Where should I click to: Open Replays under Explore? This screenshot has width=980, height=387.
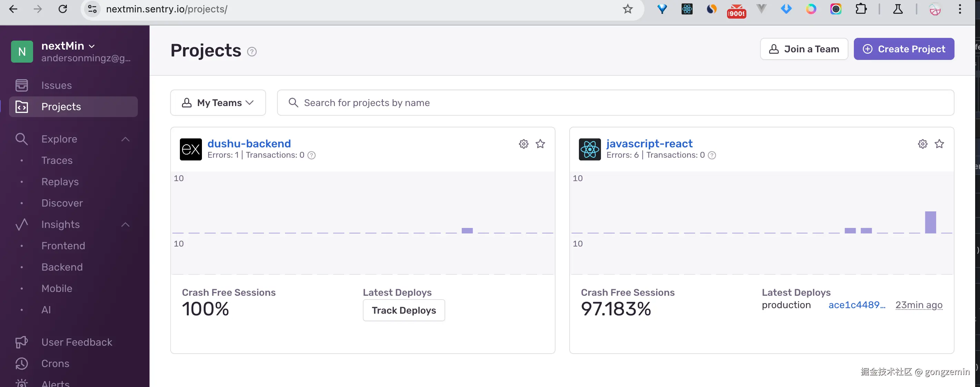[60, 182]
